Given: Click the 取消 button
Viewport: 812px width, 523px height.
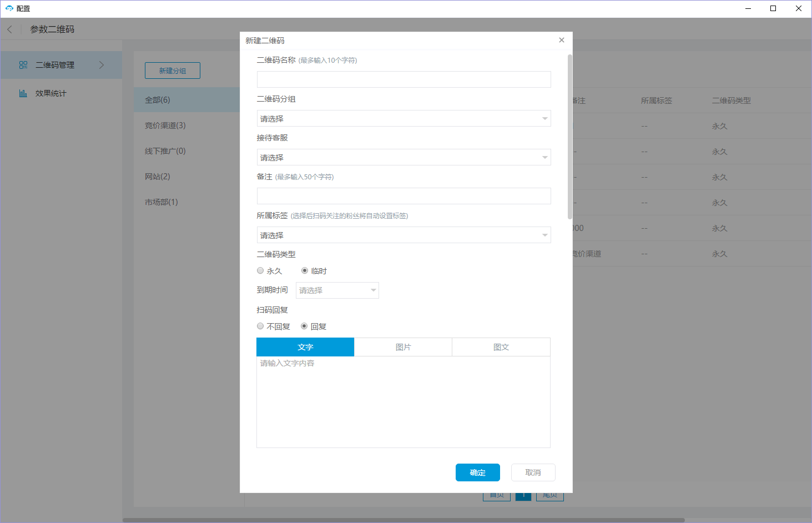Looking at the screenshot, I should [x=533, y=472].
